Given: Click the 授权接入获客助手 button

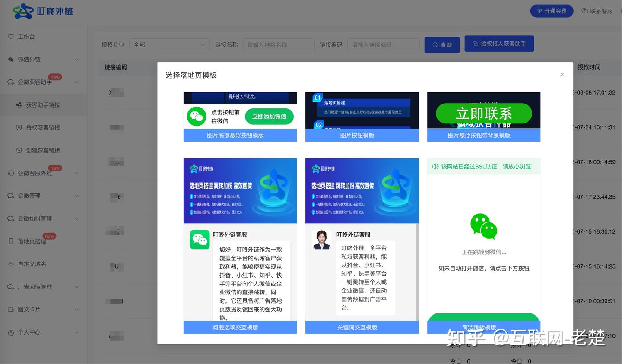Looking at the screenshot, I should pos(499,44).
